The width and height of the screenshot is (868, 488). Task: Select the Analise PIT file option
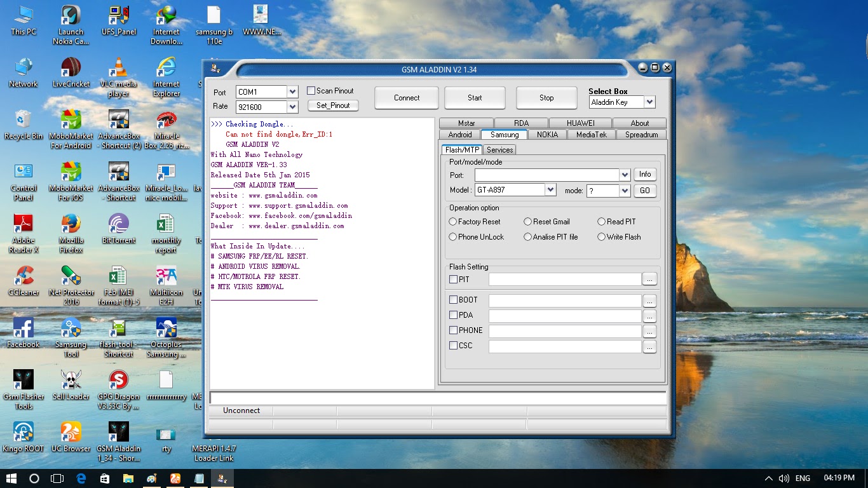click(528, 237)
